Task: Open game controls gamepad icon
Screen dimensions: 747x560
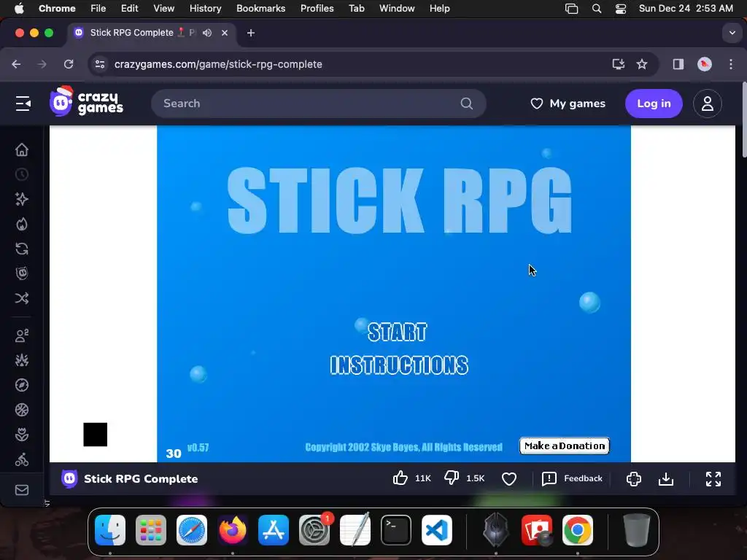Action: coord(634,478)
